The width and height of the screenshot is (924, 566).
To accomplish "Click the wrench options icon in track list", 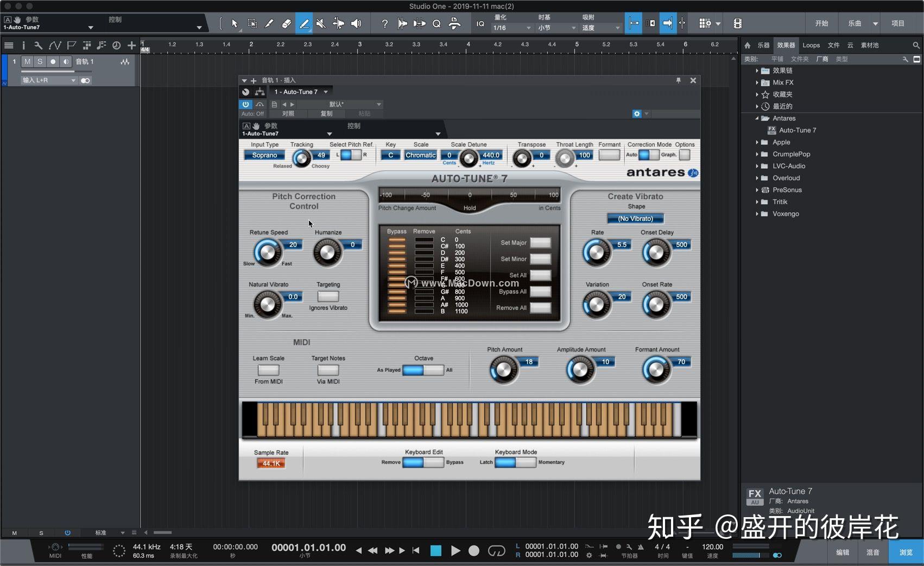I will click(38, 46).
